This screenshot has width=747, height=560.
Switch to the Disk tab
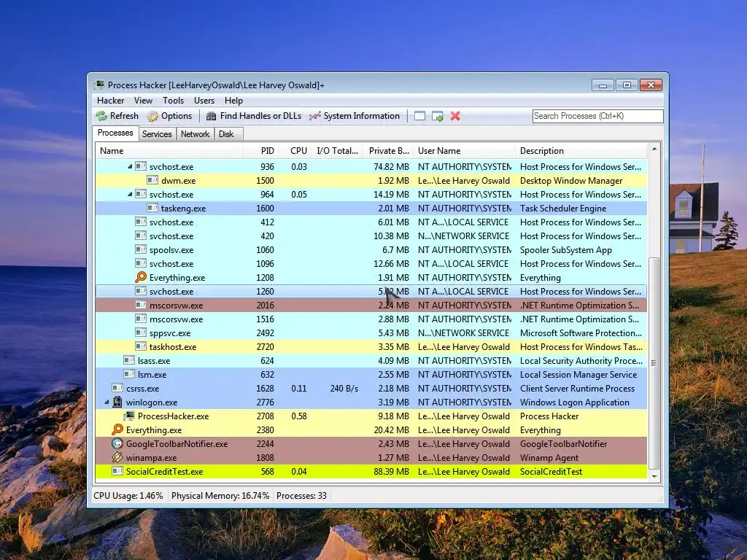(x=227, y=134)
